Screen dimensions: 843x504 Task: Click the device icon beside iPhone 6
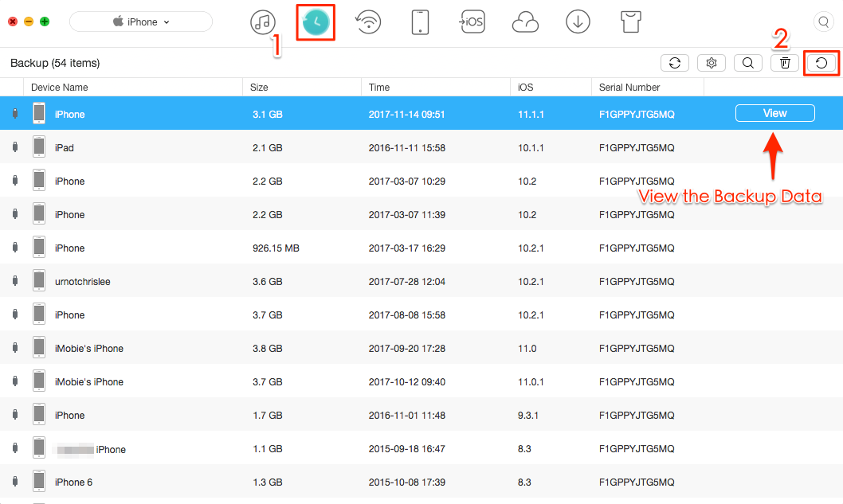39,481
